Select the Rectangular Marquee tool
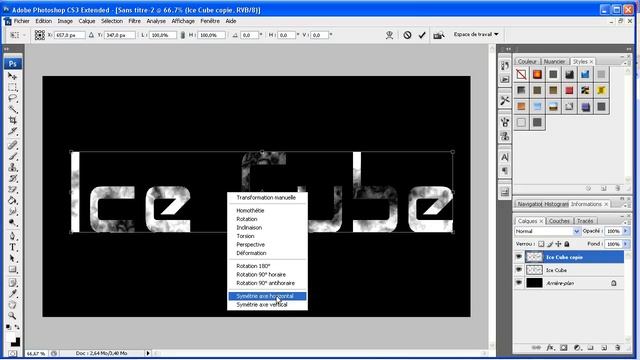Viewport: 640px width, 360px height. point(13,87)
